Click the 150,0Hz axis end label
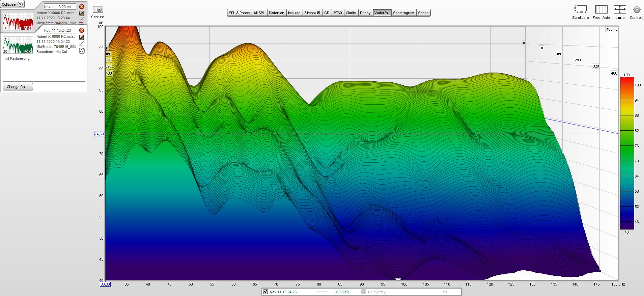644x296 pixels. click(618, 284)
